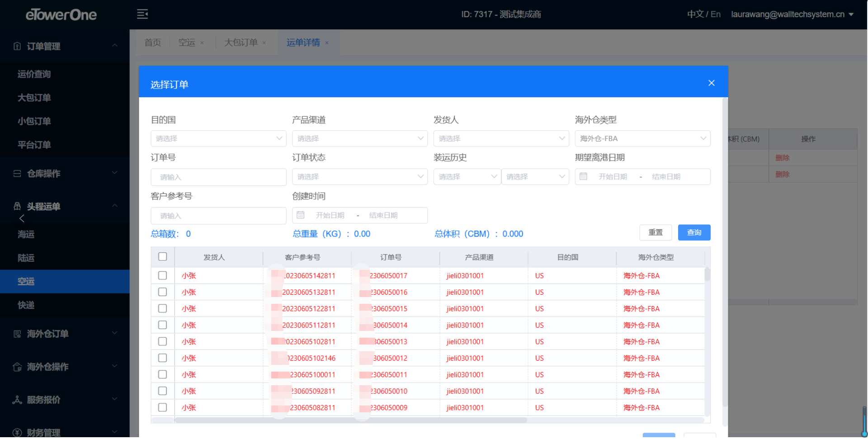This screenshot has height=439, width=868.
Task: Check the row for order 2306050015
Action: point(163,309)
